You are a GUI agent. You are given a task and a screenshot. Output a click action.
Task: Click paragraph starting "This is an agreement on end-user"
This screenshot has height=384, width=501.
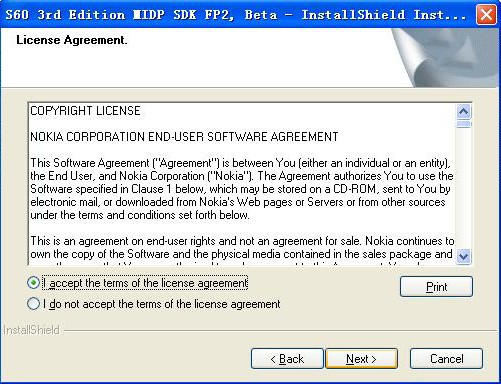[x=242, y=250]
